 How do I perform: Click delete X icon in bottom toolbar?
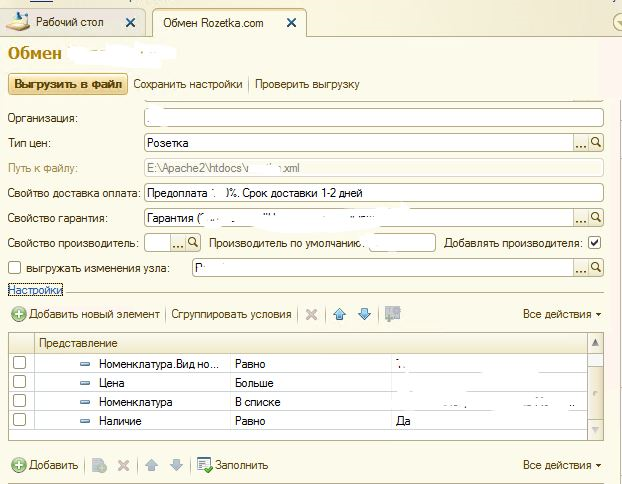(123, 465)
